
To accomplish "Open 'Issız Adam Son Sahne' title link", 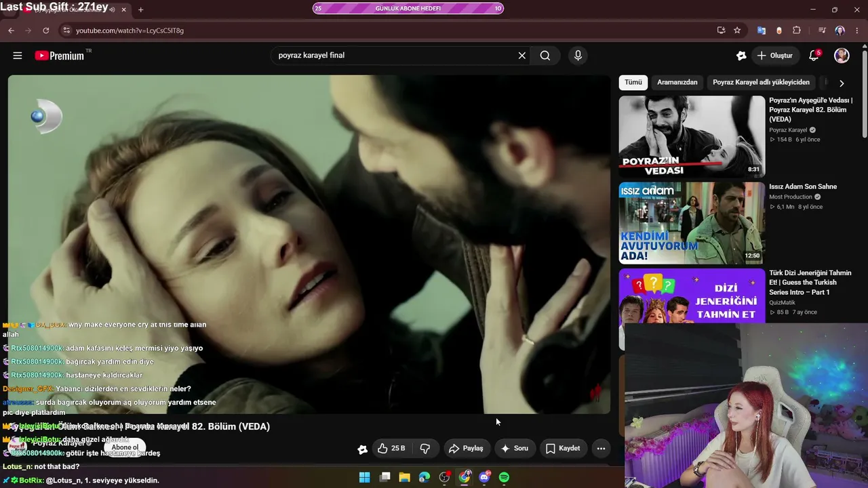I will tap(803, 186).
